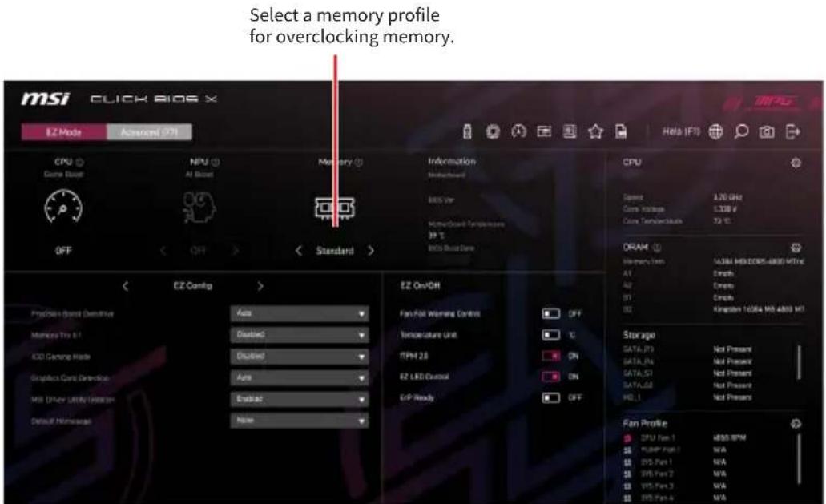Open the MSI Driver Utility Installer dropdown

coord(299,399)
